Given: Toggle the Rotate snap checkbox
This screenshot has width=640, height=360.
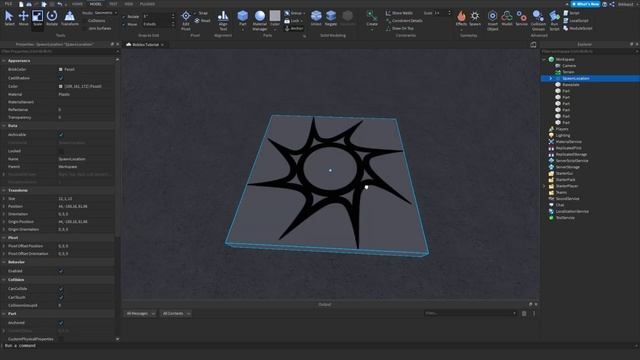Looking at the screenshot, I should [x=124, y=17].
